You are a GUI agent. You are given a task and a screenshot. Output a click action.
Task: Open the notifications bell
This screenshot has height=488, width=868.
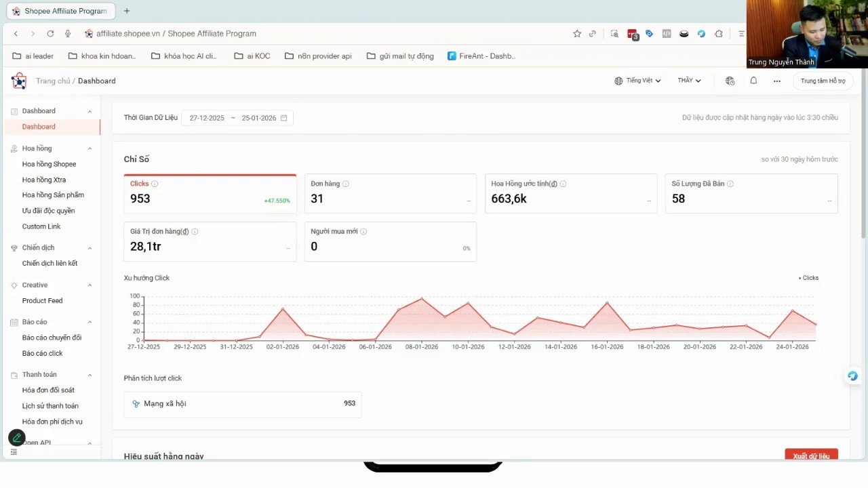(x=753, y=81)
